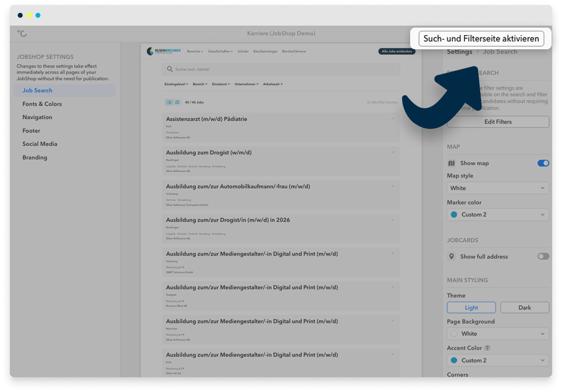The width and height of the screenshot is (562, 392).
Task: Open Fonts & Colors settings
Action: pos(42,104)
